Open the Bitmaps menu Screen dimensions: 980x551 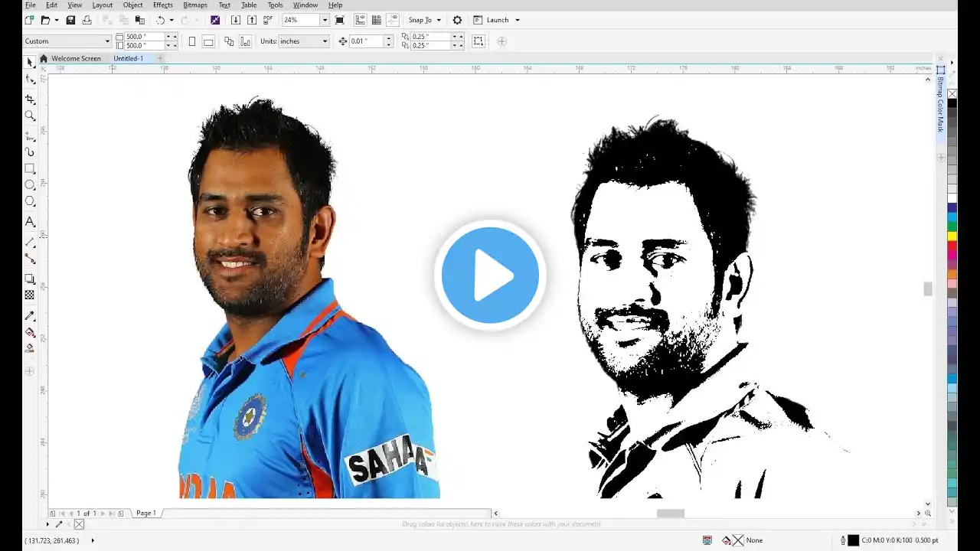coord(195,5)
